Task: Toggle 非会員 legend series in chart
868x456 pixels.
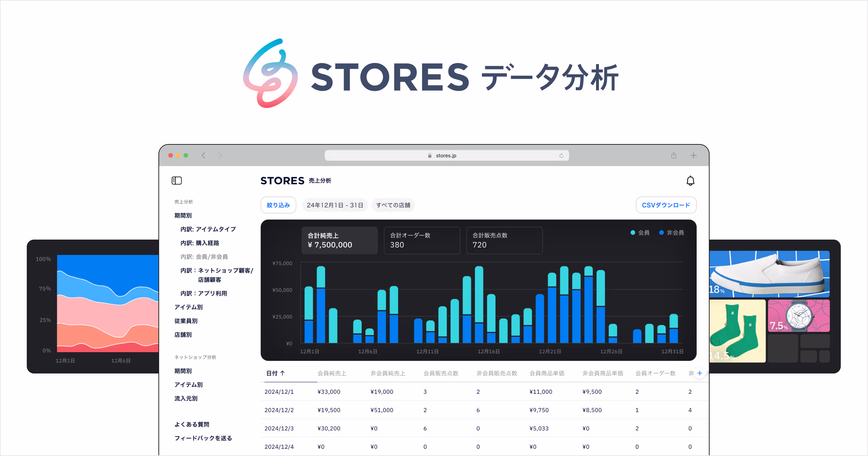Action: (x=672, y=233)
